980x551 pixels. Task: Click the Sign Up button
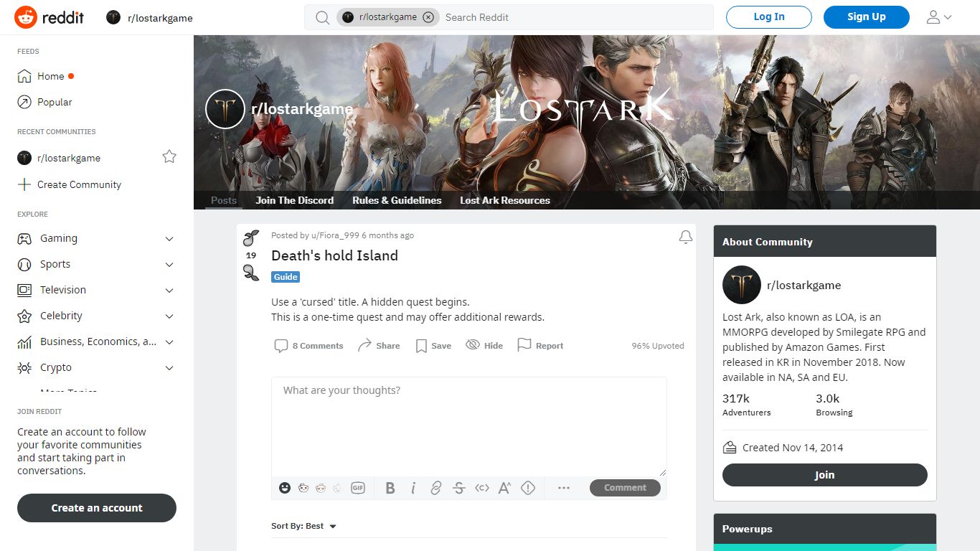pyautogui.click(x=867, y=17)
